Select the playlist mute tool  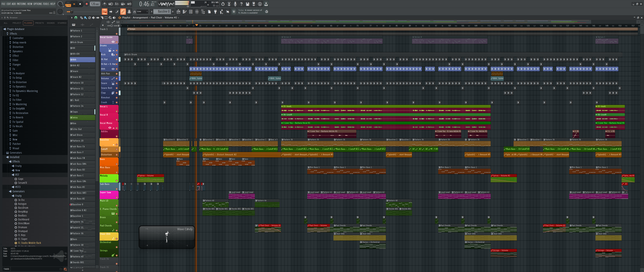pyautogui.click(x=93, y=18)
